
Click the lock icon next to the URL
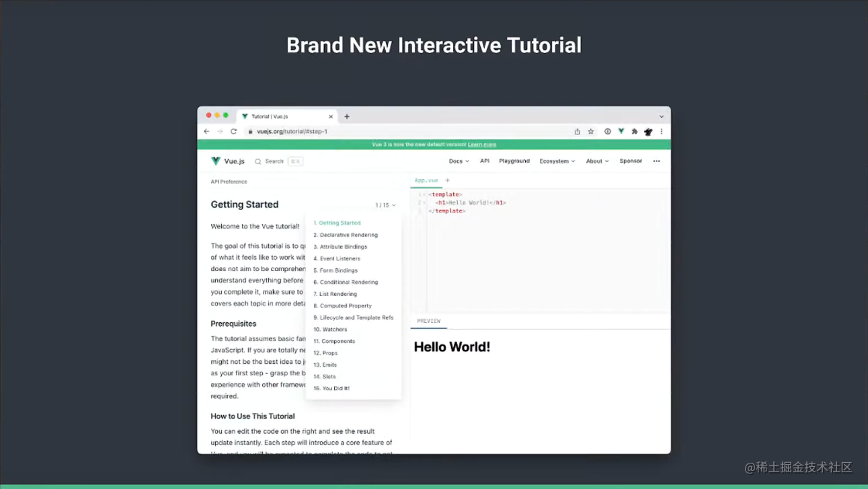tap(251, 132)
